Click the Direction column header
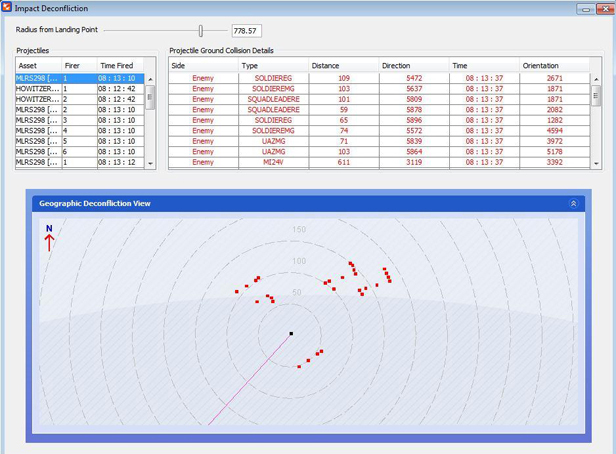 [x=414, y=66]
